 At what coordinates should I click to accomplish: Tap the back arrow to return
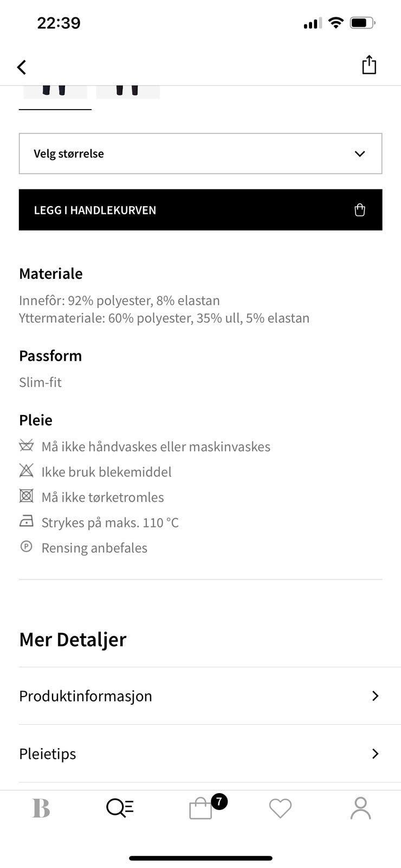(22, 67)
